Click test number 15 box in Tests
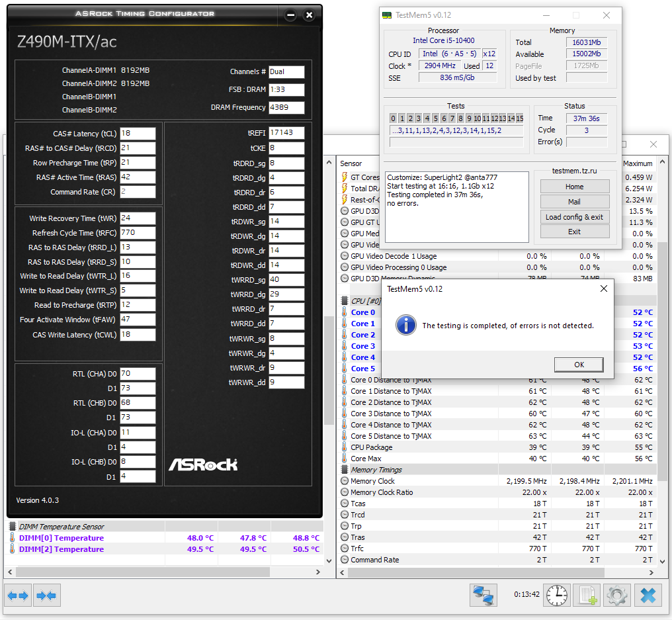 click(x=519, y=118)
